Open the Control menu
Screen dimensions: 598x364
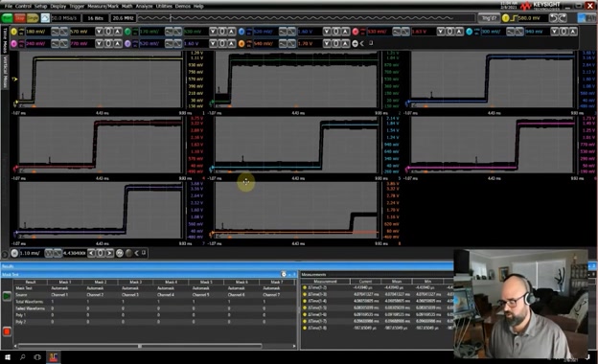tap(23, 6)
